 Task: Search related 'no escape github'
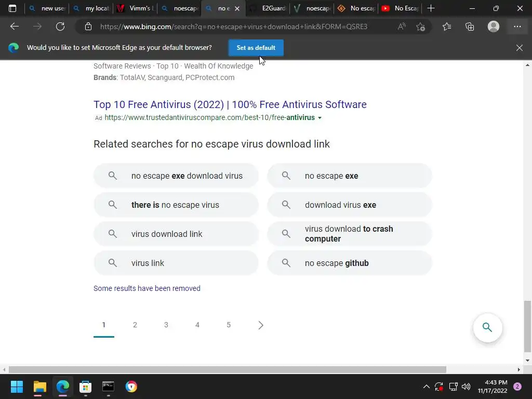click(x=350, y=263)
